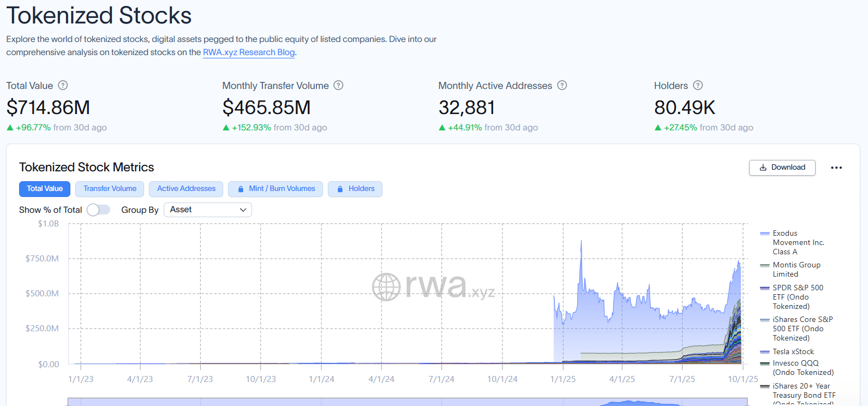Click the +44.91% change value
The width and height of the screenshot is (868, 406).
point(465,128)
